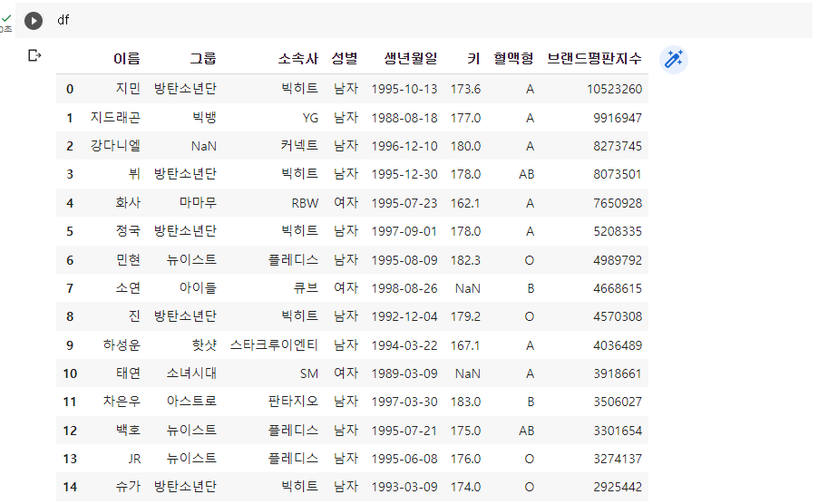Select the 소녀시대 group cell

click(x=191, y=373)
